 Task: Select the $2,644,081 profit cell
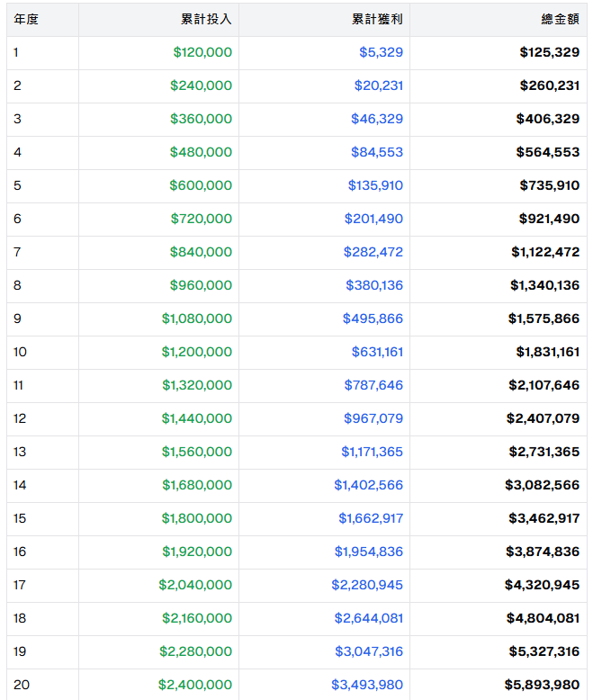pos(369,618)
